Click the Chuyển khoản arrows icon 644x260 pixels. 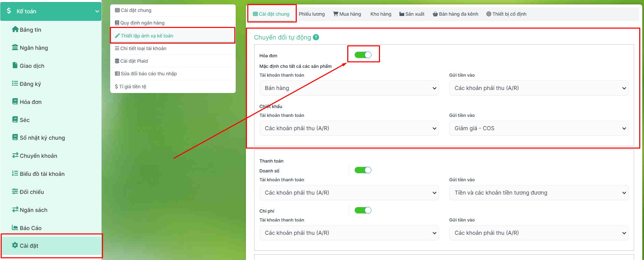tap(15, 155)
